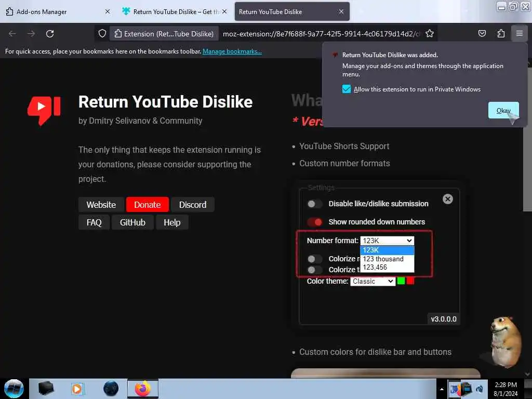This screenshot has width=532, height=399.
Task: Close the Add-ons Manager tab
Action: pyautogui.click(x=108, y=11)
